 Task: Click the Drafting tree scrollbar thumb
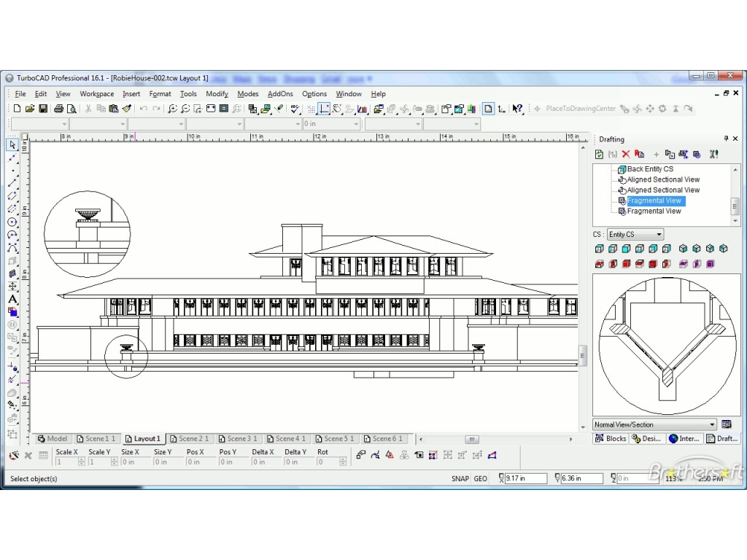(x=735, y=206)
